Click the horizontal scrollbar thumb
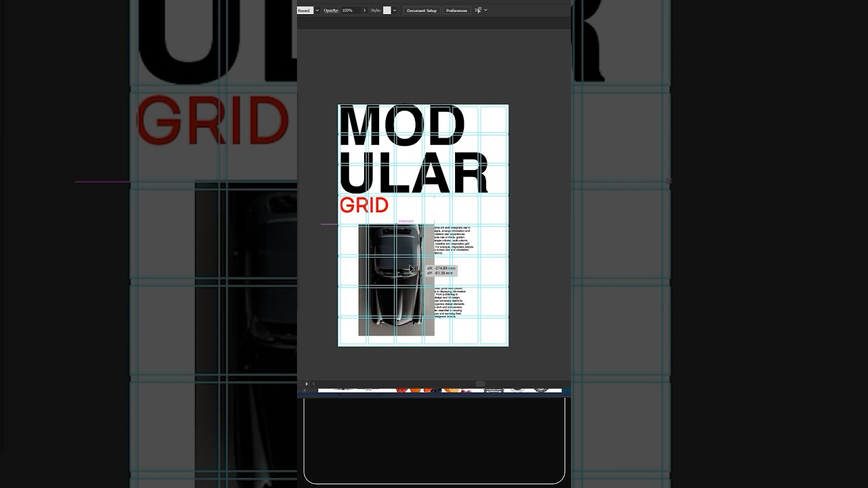868x488 pixels. point(480,384)
